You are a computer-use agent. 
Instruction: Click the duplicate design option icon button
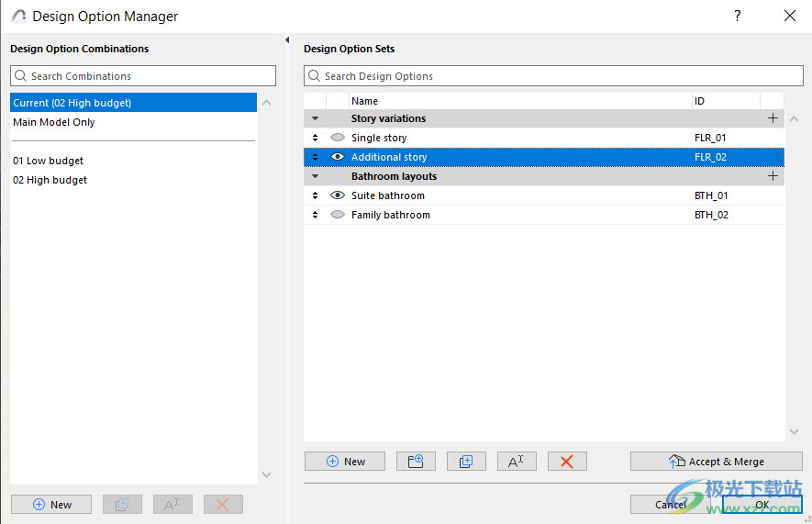tap(466, 462)
